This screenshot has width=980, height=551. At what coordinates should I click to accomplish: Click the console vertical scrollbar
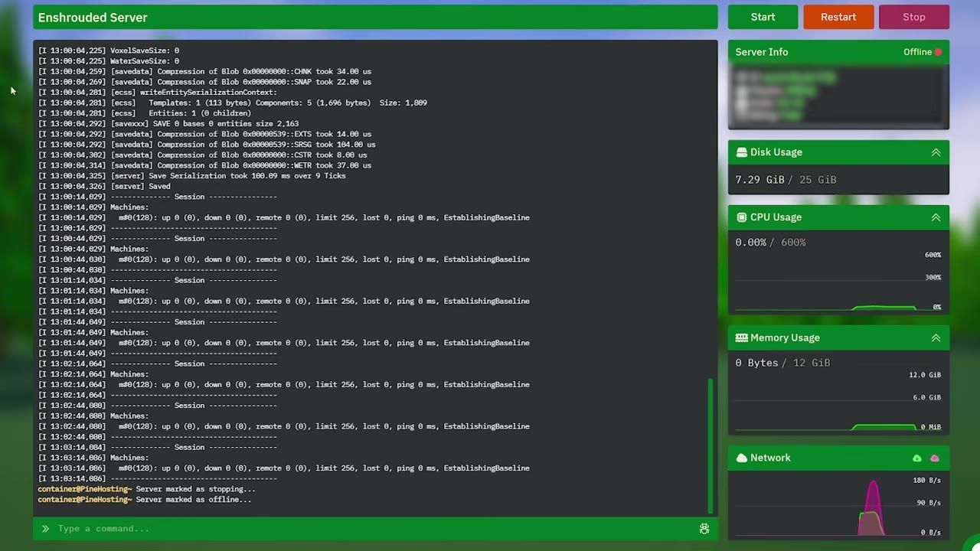(x=710, y=445)
